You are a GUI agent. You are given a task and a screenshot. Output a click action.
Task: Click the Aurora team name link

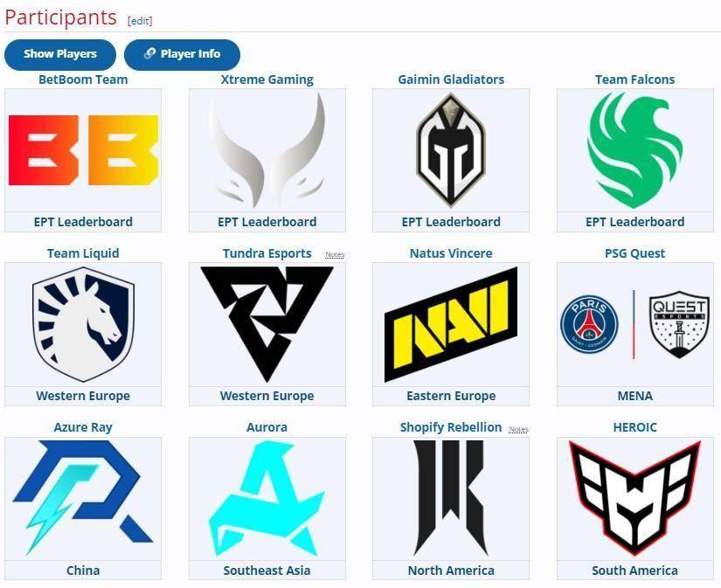(x=267, y=427)
